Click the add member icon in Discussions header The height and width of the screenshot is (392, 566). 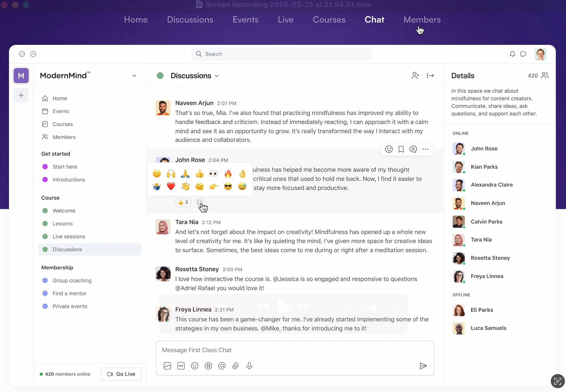[x=415, y=76]
